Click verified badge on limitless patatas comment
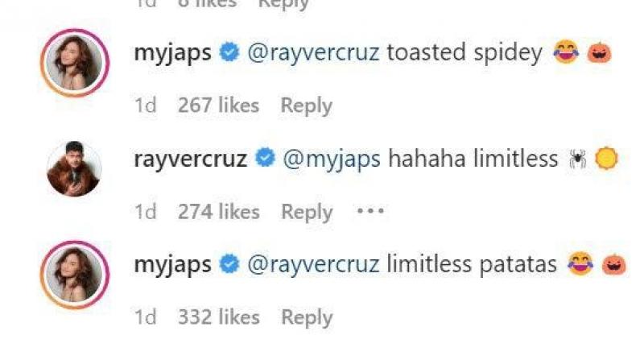This screenshot has width=644, height=352. coord(229,264)
